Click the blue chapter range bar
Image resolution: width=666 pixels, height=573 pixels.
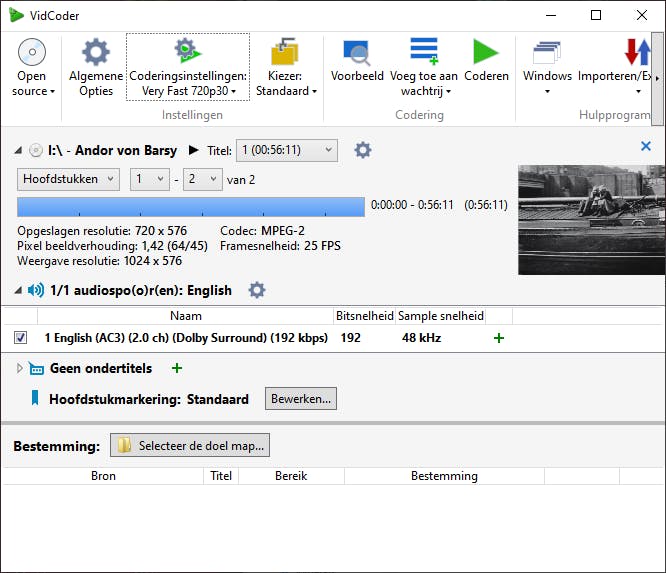tap(191, 207)
